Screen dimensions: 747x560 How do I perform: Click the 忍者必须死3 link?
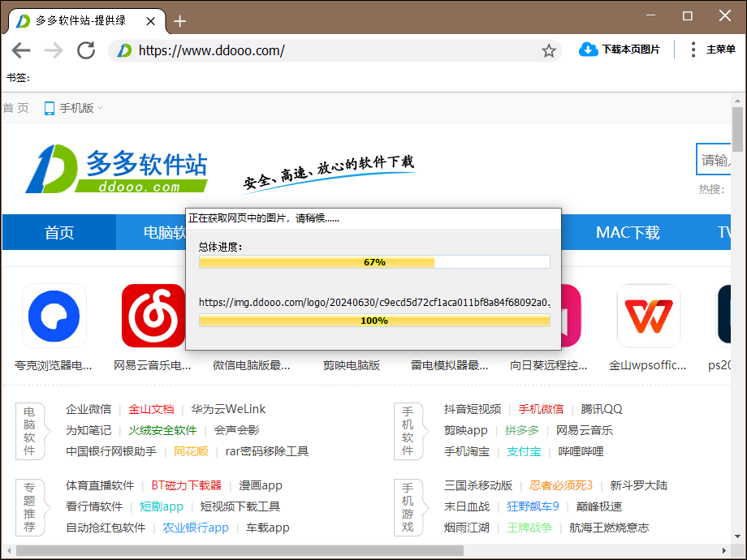(x=561, y=485)
